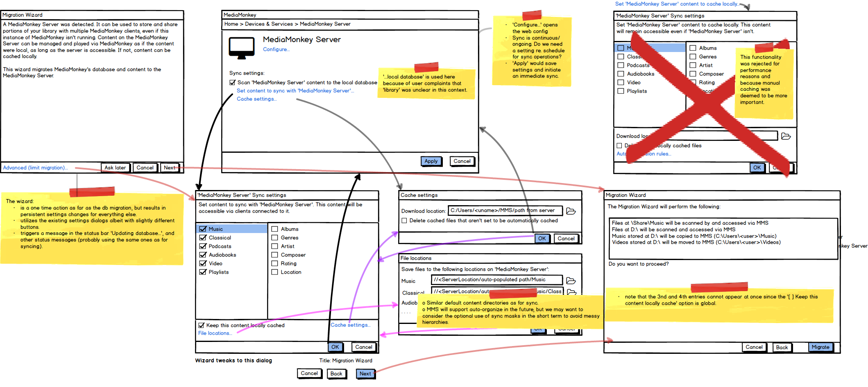Click Home in the breadcrumb path
Viewport: 868px width, 387px height.
coord(231,24)
